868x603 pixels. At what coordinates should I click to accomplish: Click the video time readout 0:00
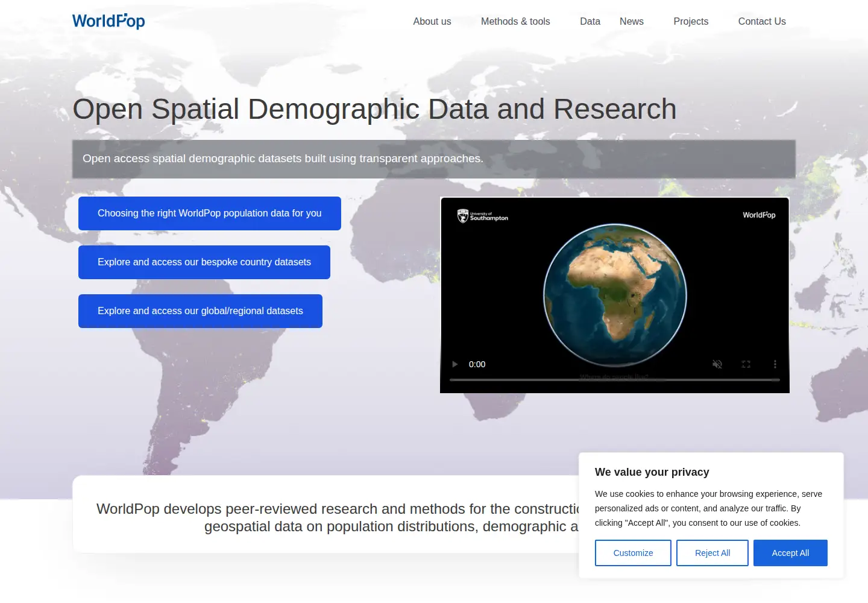click(x=477, y=364)
